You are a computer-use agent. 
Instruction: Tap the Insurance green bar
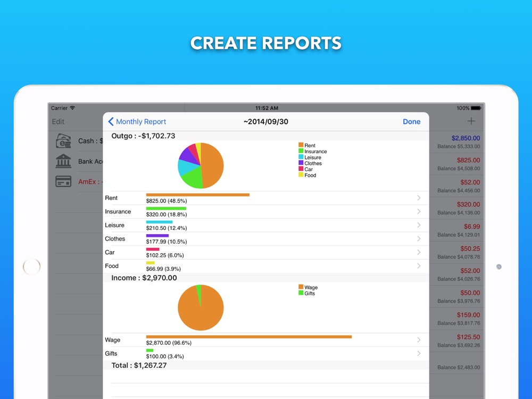[166, 209]
